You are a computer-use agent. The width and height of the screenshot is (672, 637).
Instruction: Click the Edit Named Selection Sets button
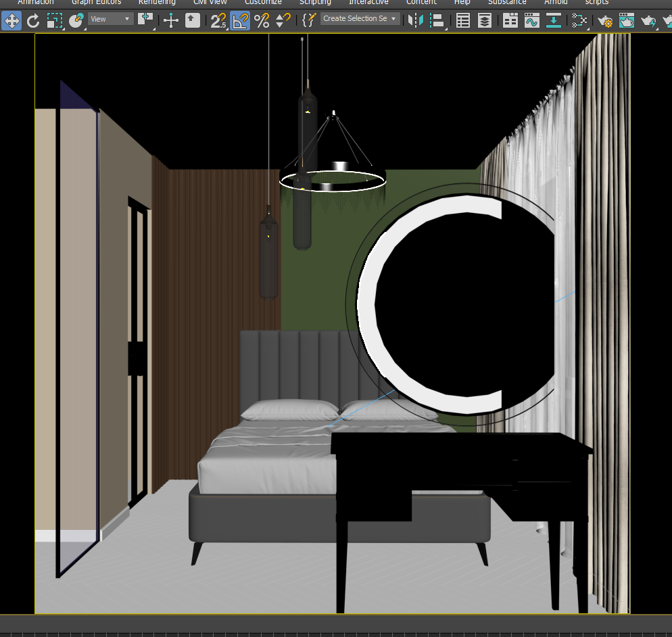click(309, 20)
